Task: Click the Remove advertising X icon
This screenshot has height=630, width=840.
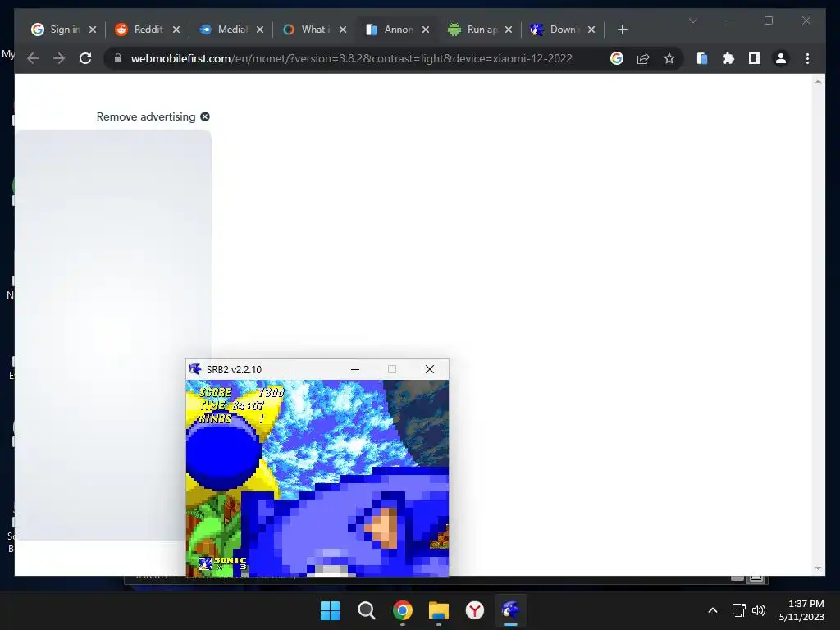Action: [205, 116]
